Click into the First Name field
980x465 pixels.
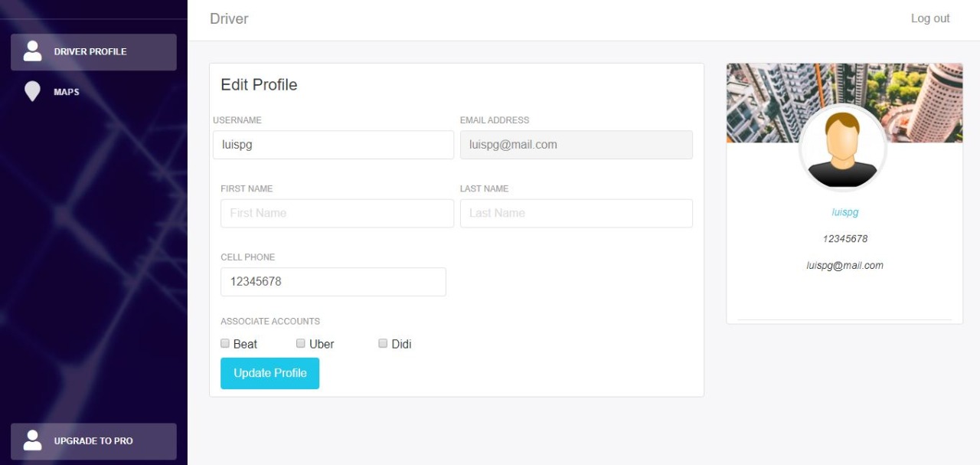(337, 213)
